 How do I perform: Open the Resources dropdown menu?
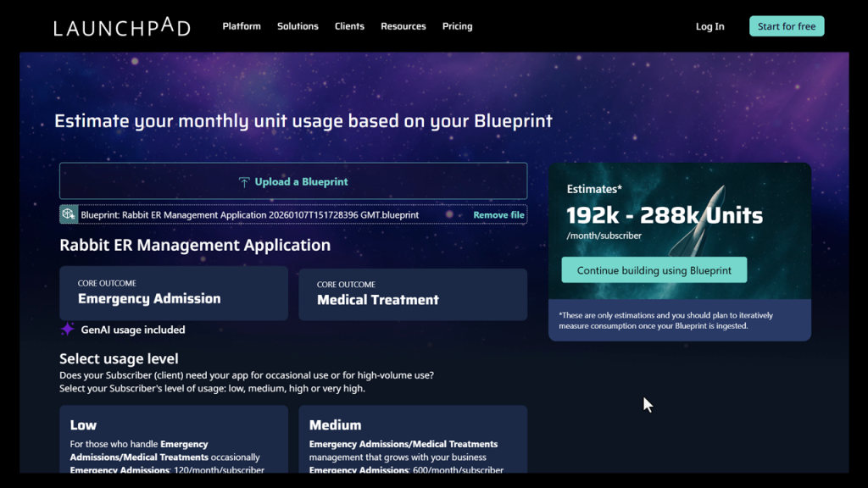click(403, 26)
